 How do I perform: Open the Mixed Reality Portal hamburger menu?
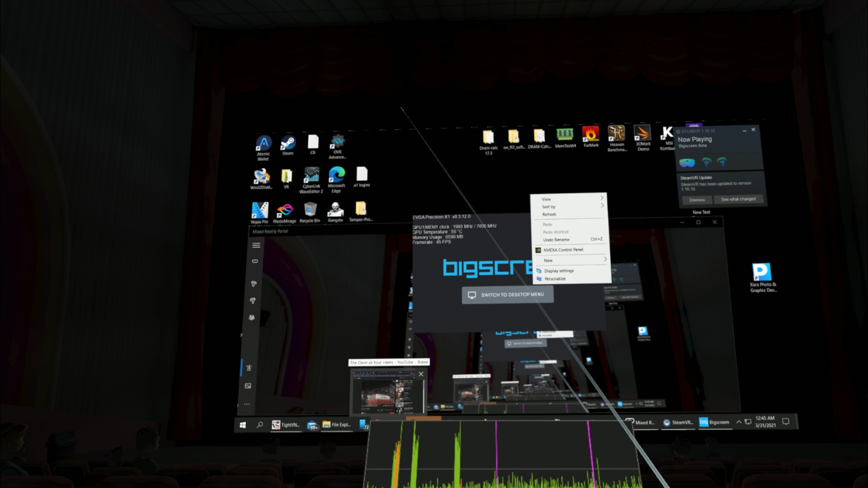pos(256,245)
